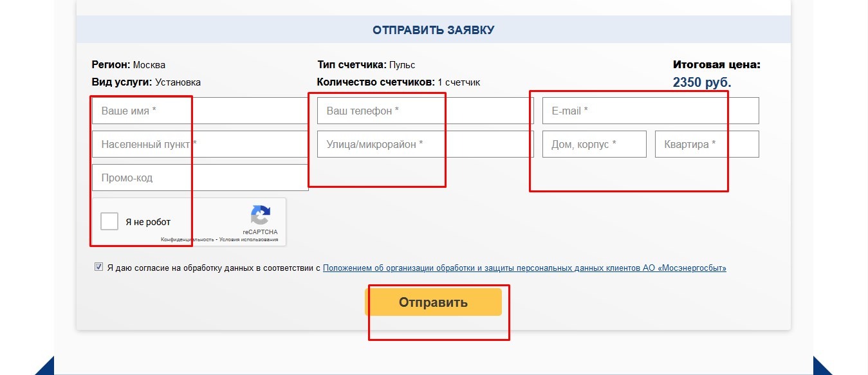Image resolution: width=868 pixels, height=375 pixels.
Task: Open the Мосэнергосбыт personal data policy link
Action: 524,268
